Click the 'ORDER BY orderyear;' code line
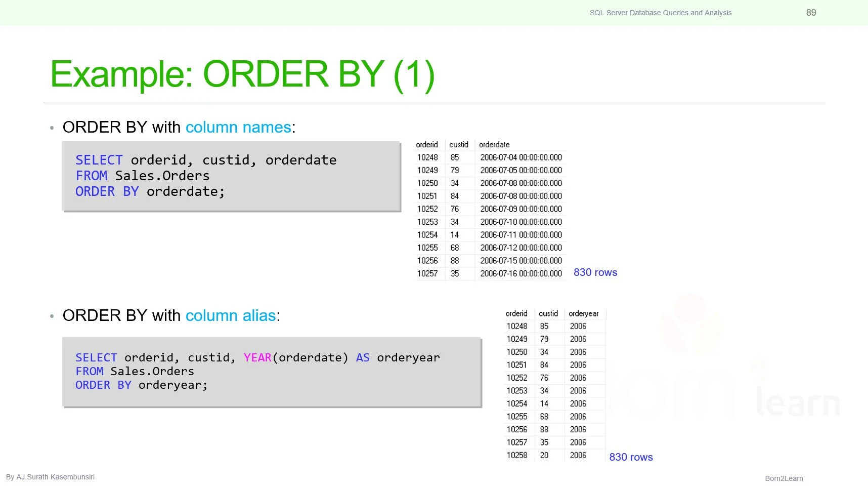This screenshot has height=488, width=868. (141, 385)
